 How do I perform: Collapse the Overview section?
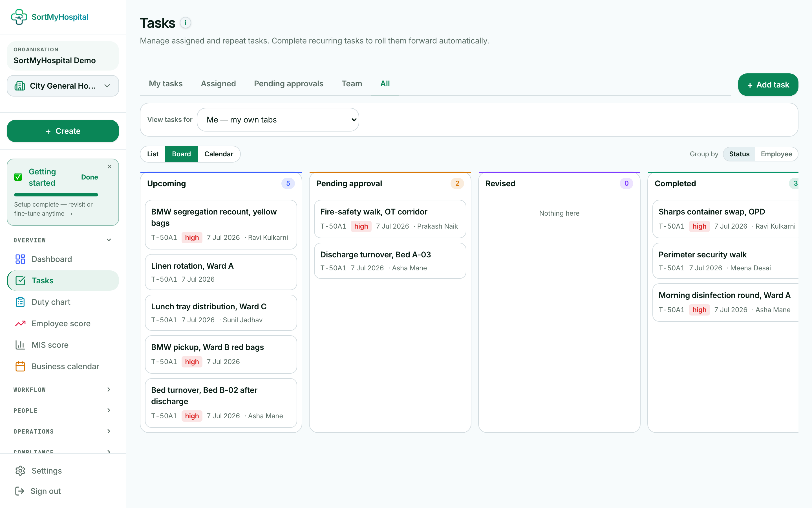coord(63,240)
